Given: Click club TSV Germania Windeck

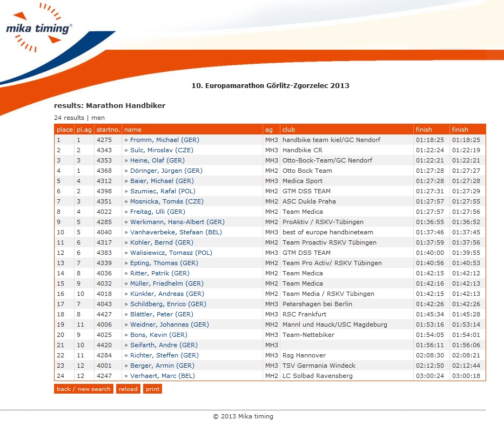Looking at the screenshot, I should pos(319,366).
